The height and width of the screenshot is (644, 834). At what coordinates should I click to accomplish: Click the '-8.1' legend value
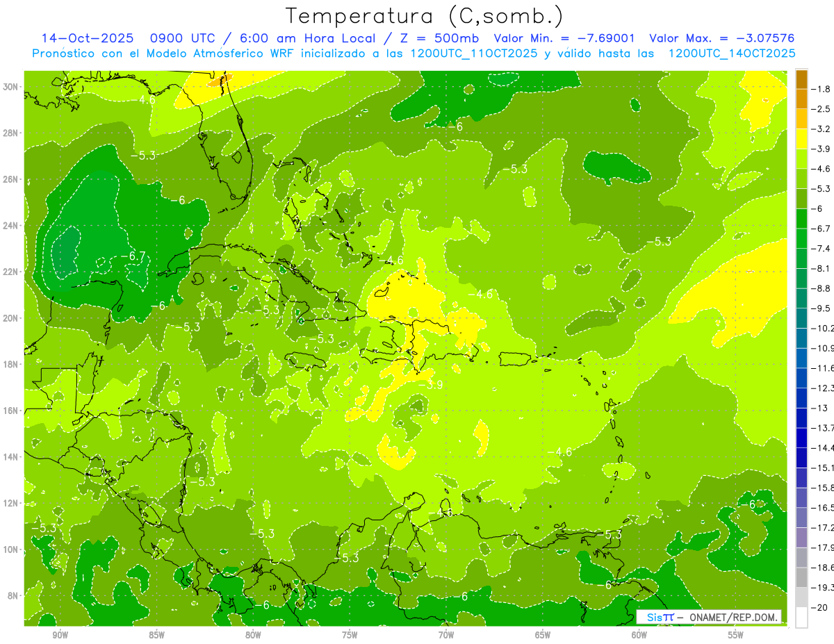(x=821, y=268)
